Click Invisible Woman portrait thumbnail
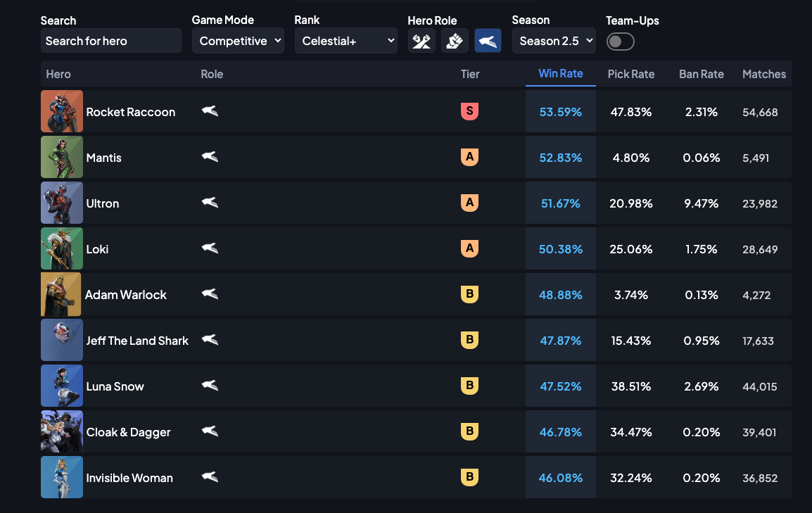Image resolution: width=812 pixels, height=513 pixels. [62, 477]
